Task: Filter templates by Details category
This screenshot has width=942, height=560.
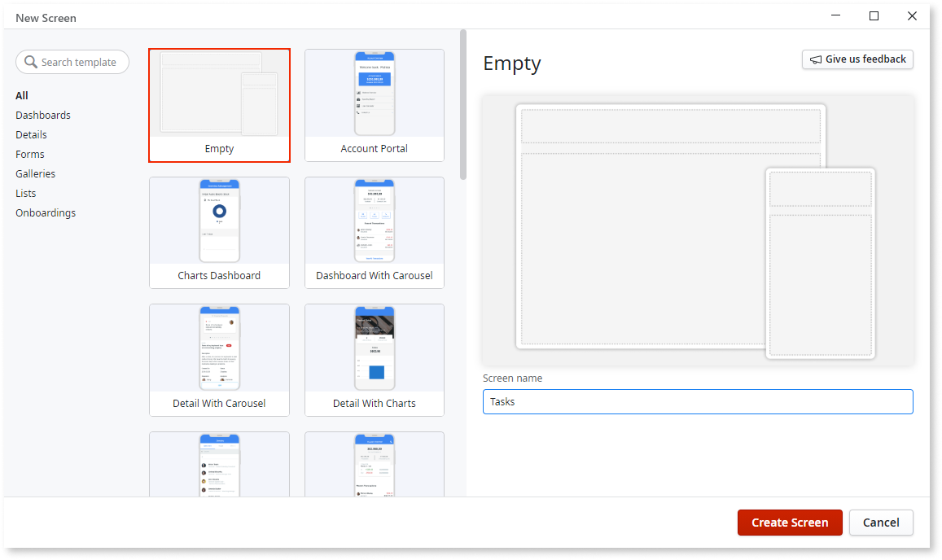Action: coord(31,134)
